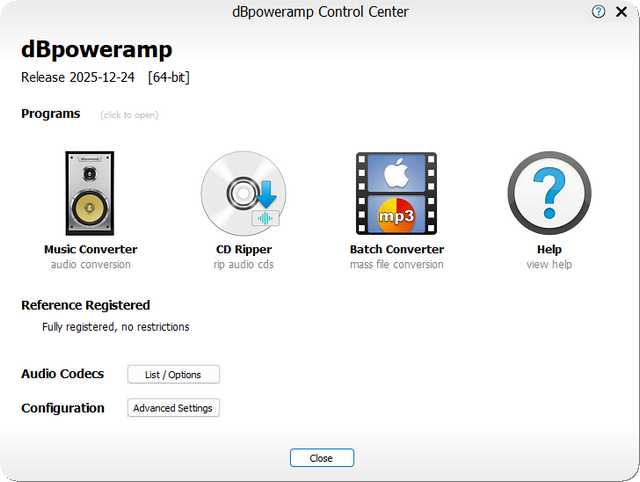The height and width of the screenshot is (482, 640).
Task: Click the List / Options button
Action: tap(173, 374)
